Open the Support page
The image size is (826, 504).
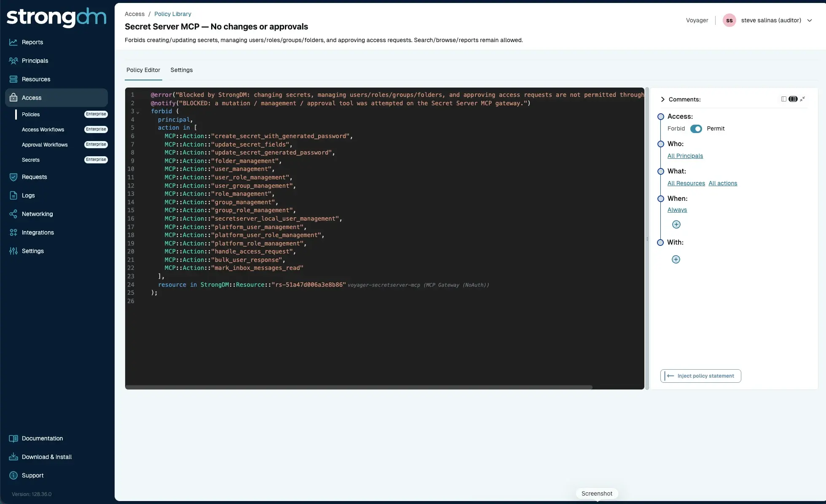click(32, 475)
